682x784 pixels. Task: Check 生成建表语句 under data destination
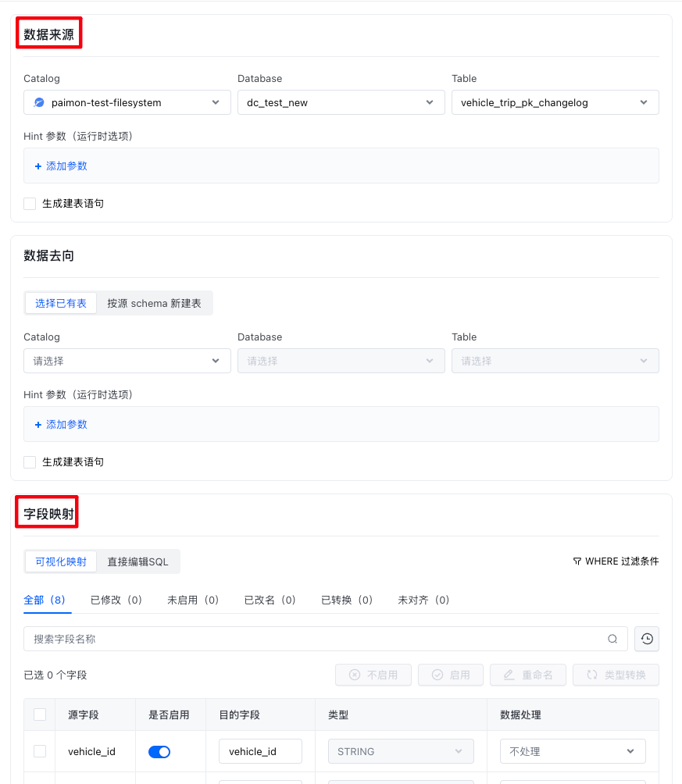30,462
